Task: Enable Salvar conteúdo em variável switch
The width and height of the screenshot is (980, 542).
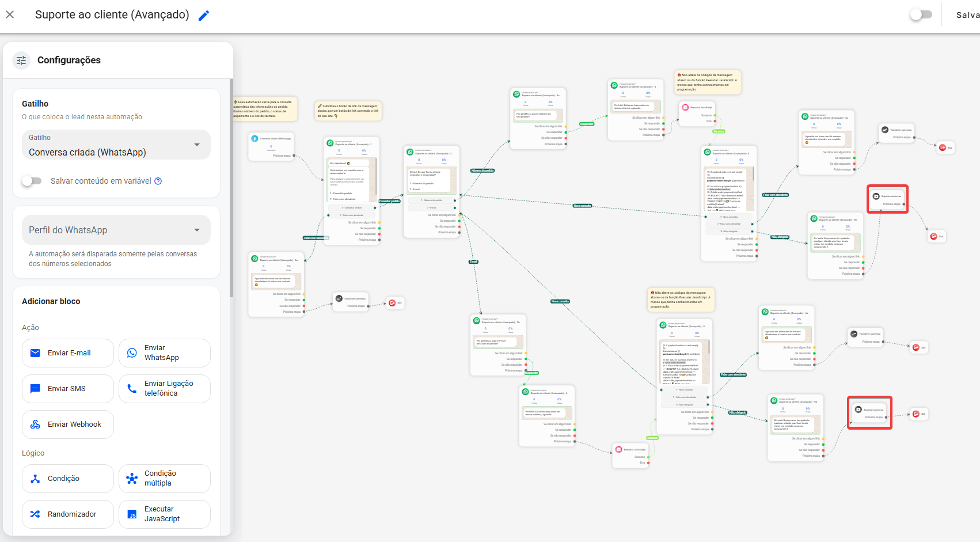Action: coord(32,181)
